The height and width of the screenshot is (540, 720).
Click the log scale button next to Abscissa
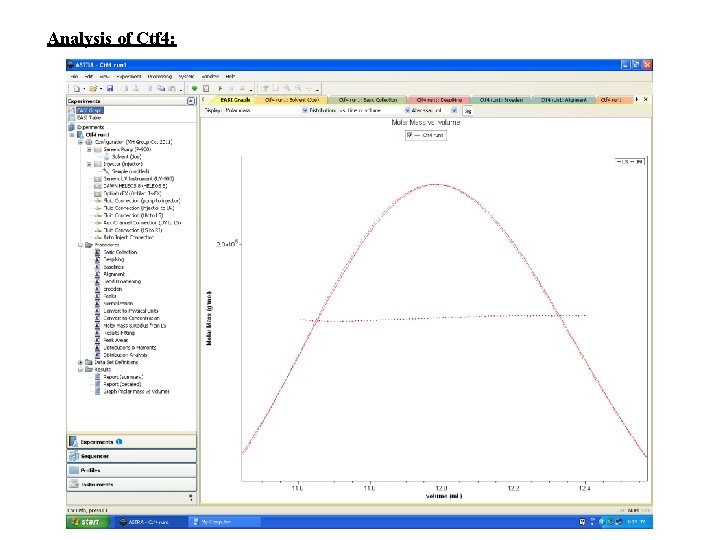[467, 111]
